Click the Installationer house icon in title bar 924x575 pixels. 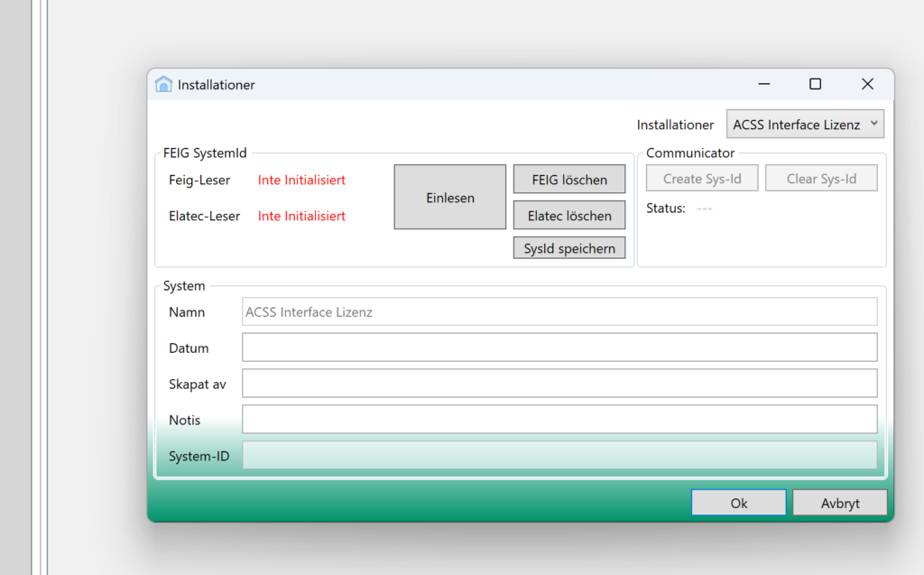click(163, 85)
